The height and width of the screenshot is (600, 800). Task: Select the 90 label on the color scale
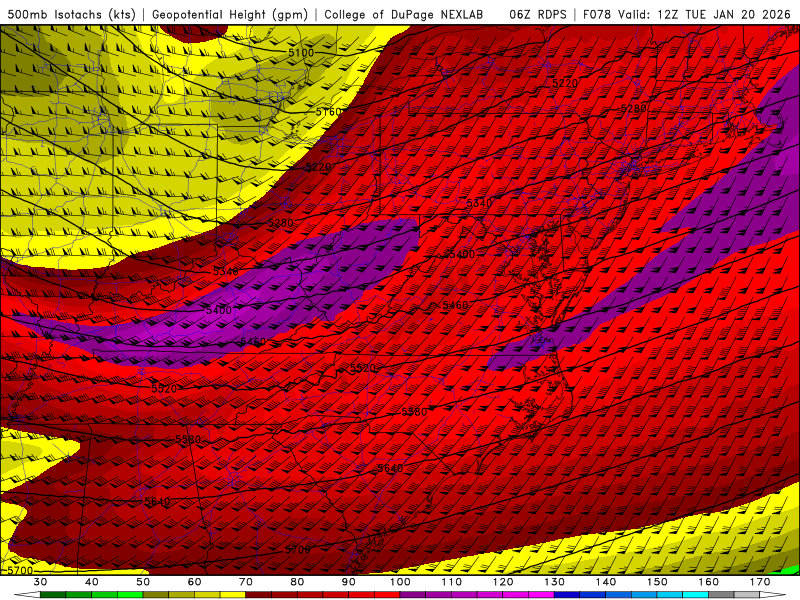(x=349, y=582)
